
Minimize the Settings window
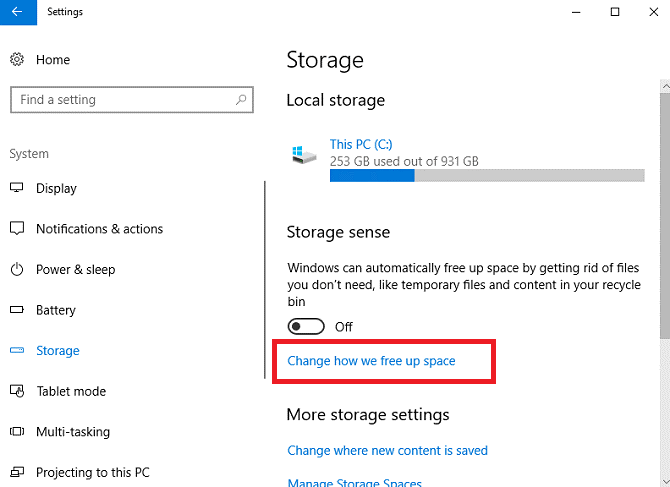click(x=576, y=12)
